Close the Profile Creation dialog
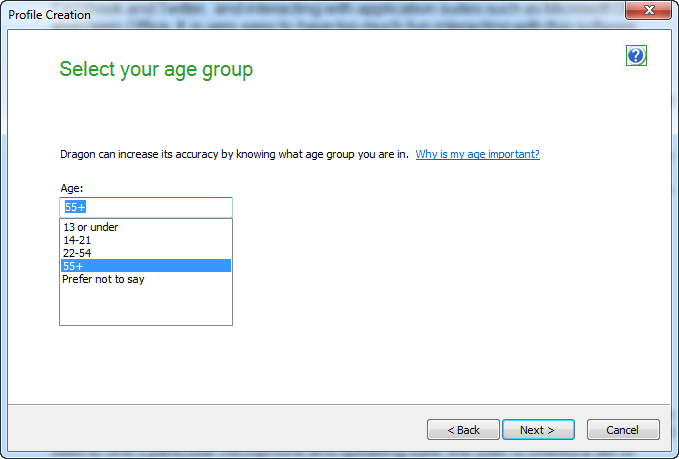This screenshot has width=679, height=459. tap(649, 10)
